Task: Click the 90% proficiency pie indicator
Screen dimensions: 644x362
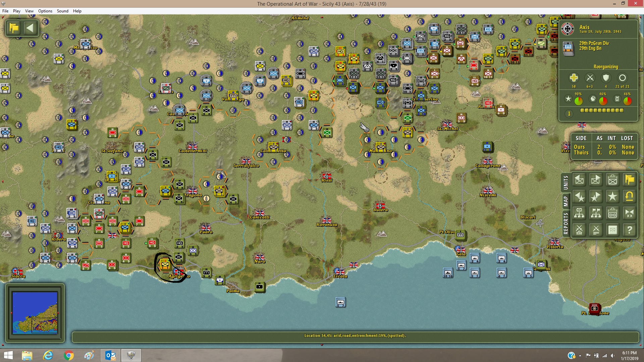Action: pos(578,101)
